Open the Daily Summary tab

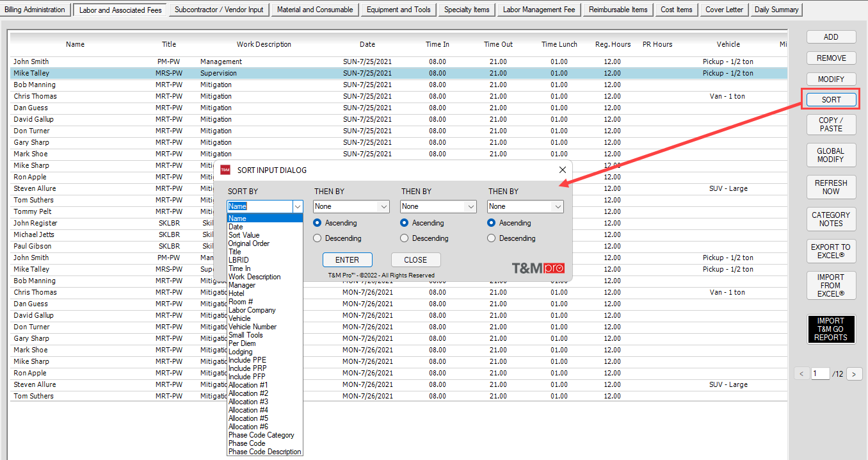[776, 10]
